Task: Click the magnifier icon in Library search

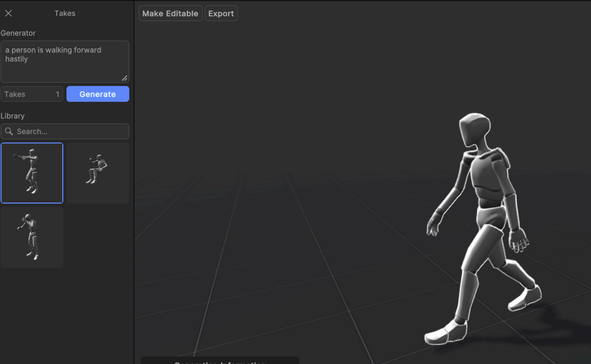Action: pos(9,131)
